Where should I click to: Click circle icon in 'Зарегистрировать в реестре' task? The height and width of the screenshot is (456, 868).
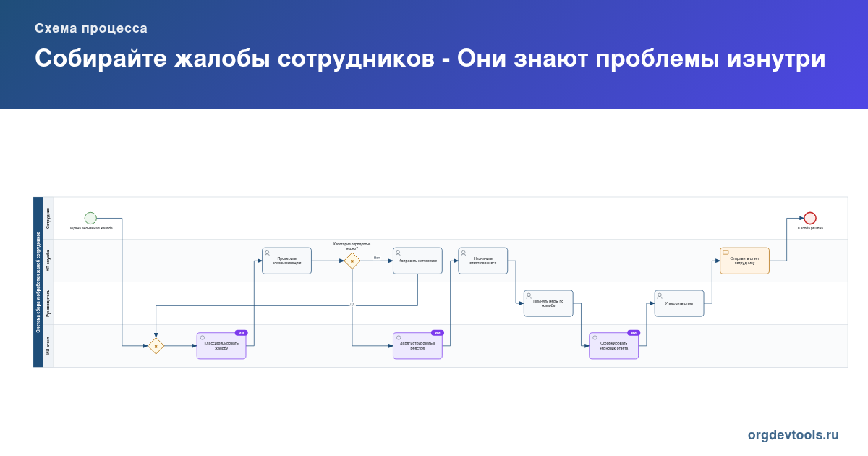pos(399,338)
